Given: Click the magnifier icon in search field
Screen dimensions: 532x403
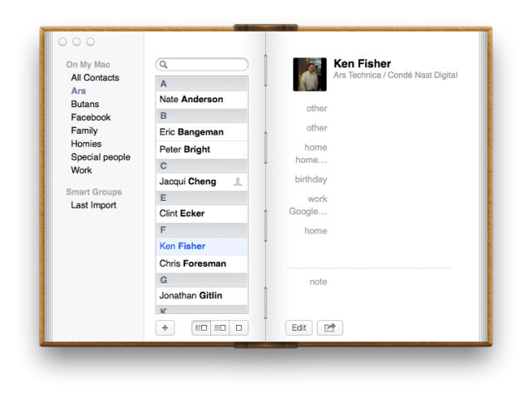Looking at the screenshot, I should pos(163,65).
